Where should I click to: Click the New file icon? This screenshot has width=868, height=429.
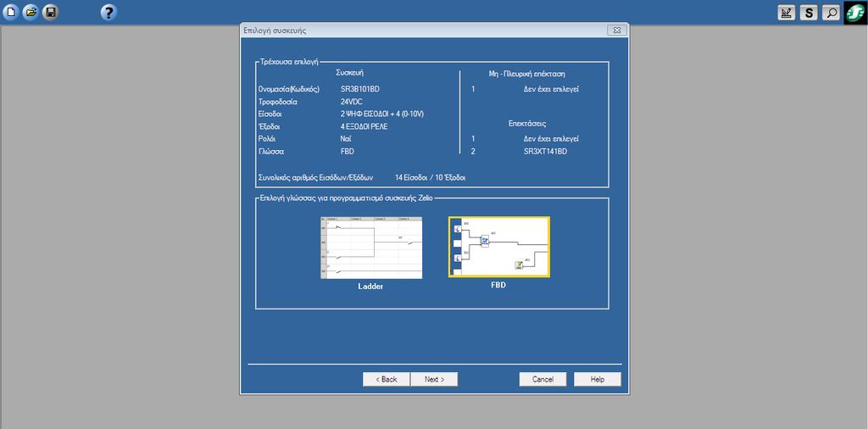10,12
